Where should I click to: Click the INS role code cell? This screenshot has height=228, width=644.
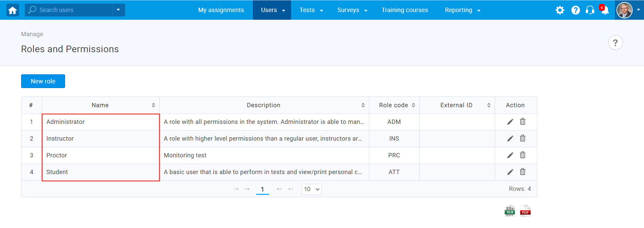tap(394, 139)
